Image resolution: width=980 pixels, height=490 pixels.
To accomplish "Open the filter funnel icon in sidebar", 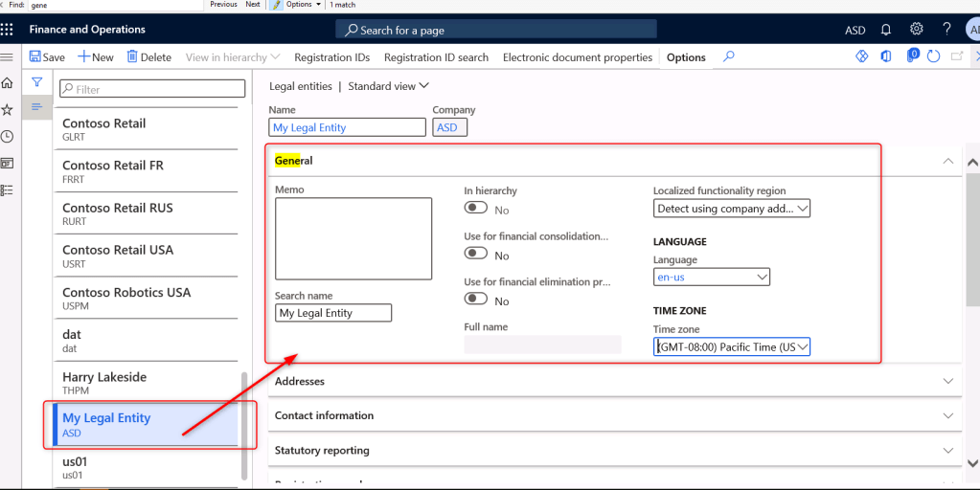I will click(36, 83).
